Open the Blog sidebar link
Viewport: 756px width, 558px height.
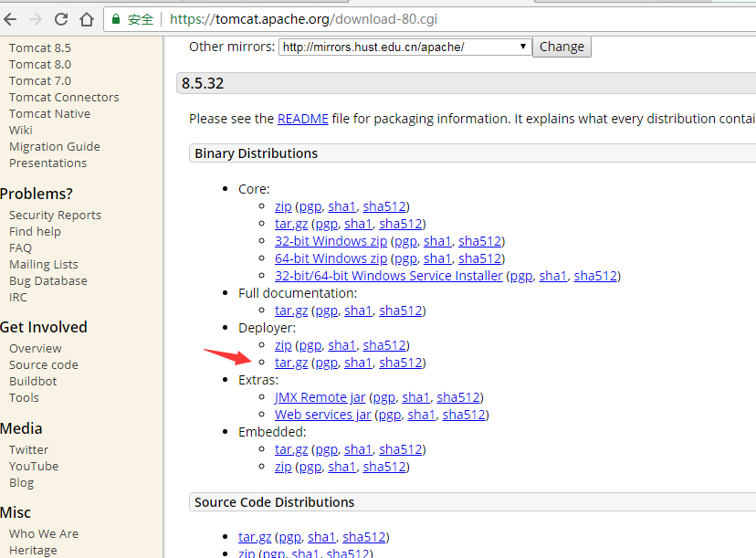pos(22,482)
